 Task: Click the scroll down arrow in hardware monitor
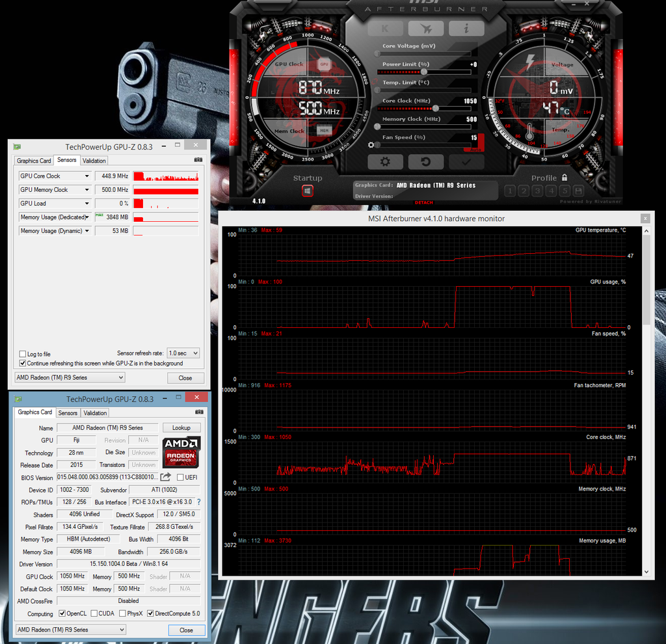point(646,572)
